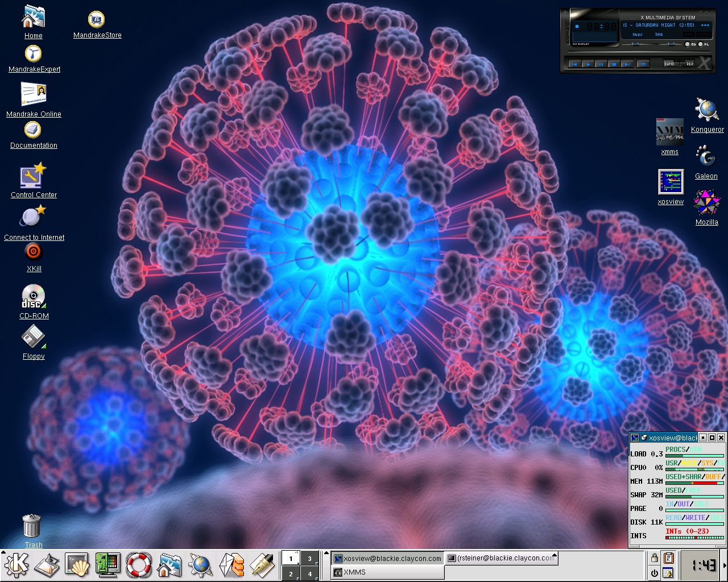Screen dimensions: 728x582
Task: Launch the XKill desktop icon
Action: pyautogui.click(x=34, y=257)
